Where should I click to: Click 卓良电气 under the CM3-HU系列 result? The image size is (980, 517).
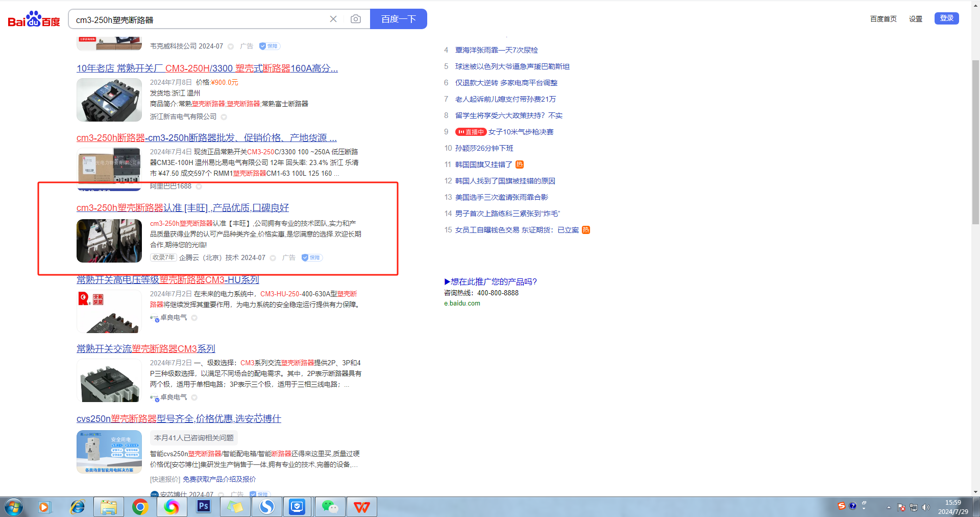[174, 317]
